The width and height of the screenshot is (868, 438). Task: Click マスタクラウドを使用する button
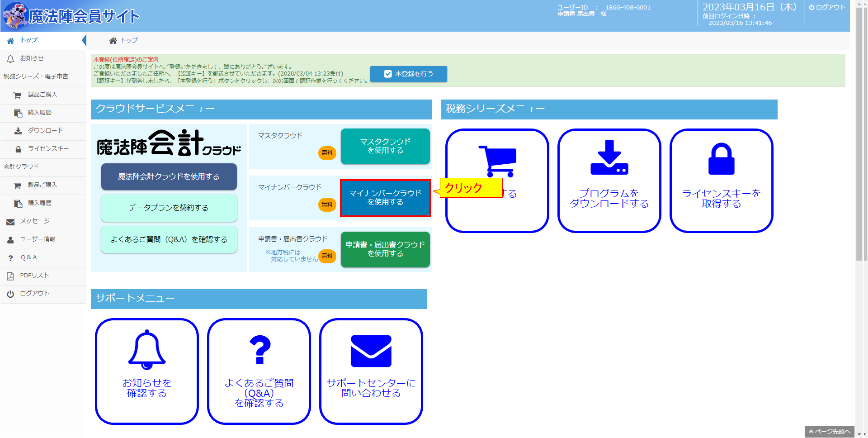coord(385,146)
